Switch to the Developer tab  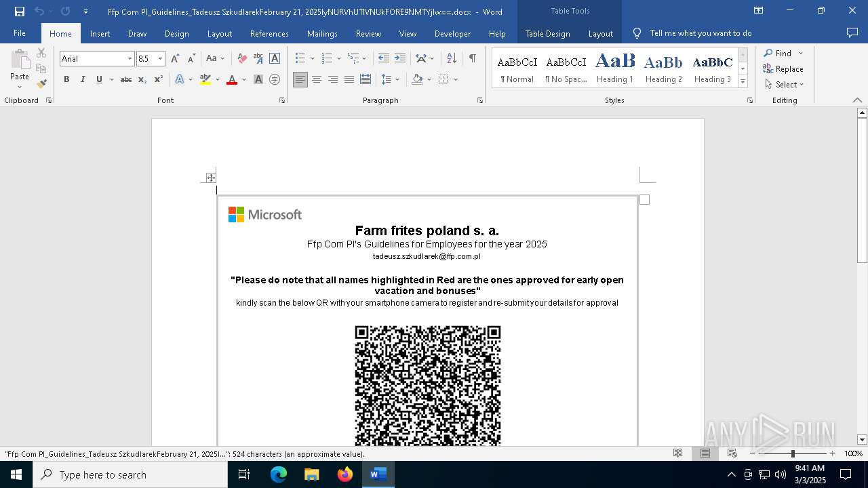452,33
